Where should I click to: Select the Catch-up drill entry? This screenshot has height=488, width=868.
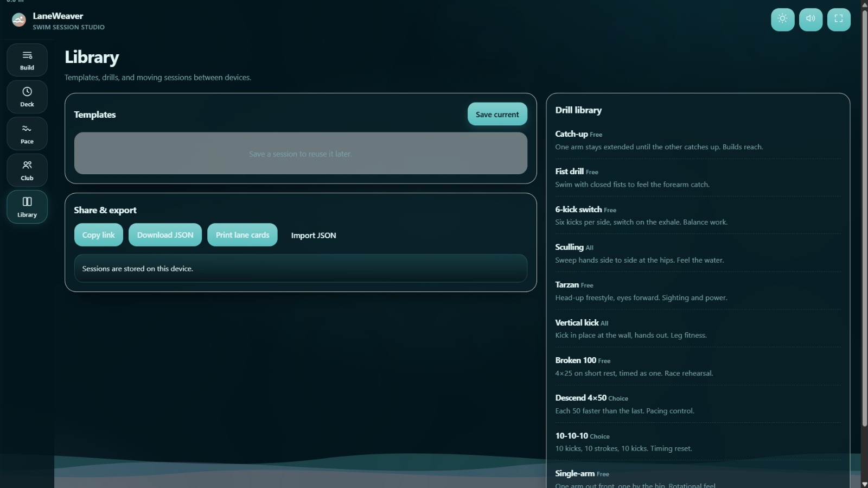(x=698, y=140)
